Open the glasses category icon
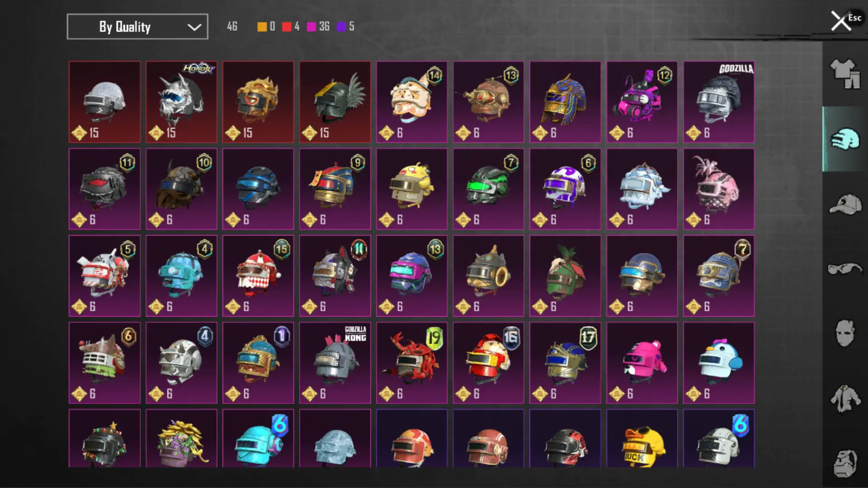 pyautogui.click(x=845, y=269)
